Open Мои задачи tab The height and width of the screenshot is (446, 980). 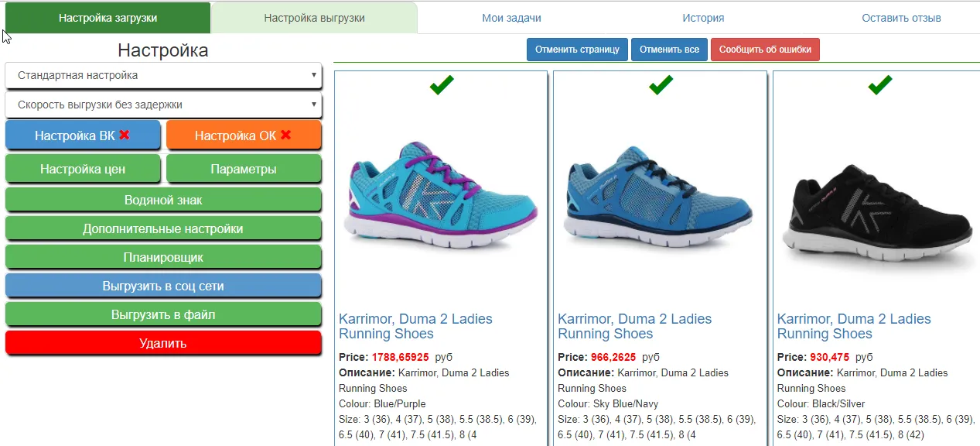[511, 18]
